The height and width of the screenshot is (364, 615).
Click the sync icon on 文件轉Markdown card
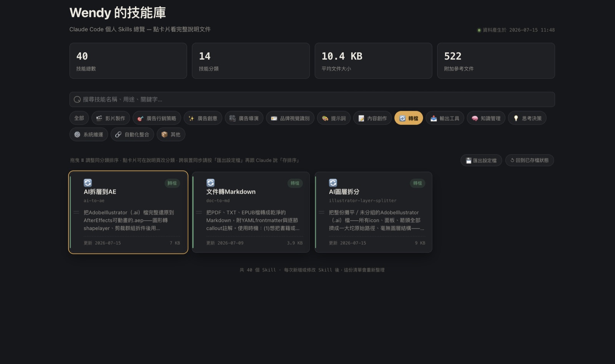(210, 183)
